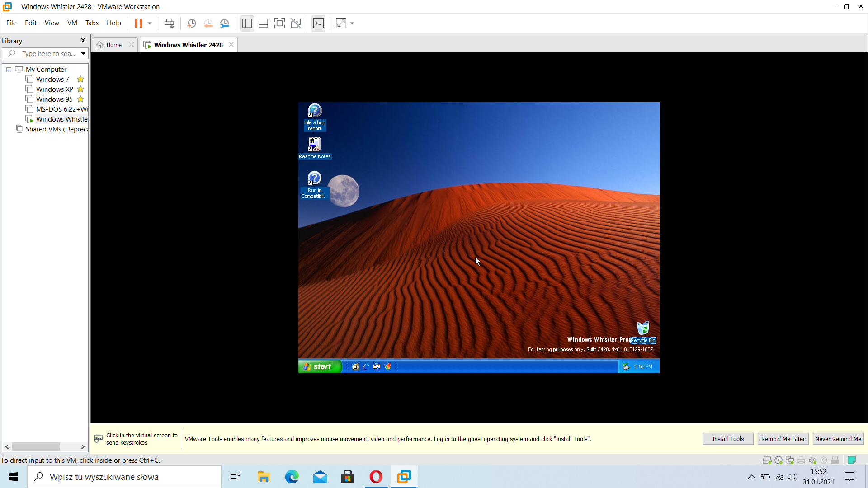This screenshot has width=868, height=488.
Task: Open the Snapshot Manager
Action: (x=225, y=23)
